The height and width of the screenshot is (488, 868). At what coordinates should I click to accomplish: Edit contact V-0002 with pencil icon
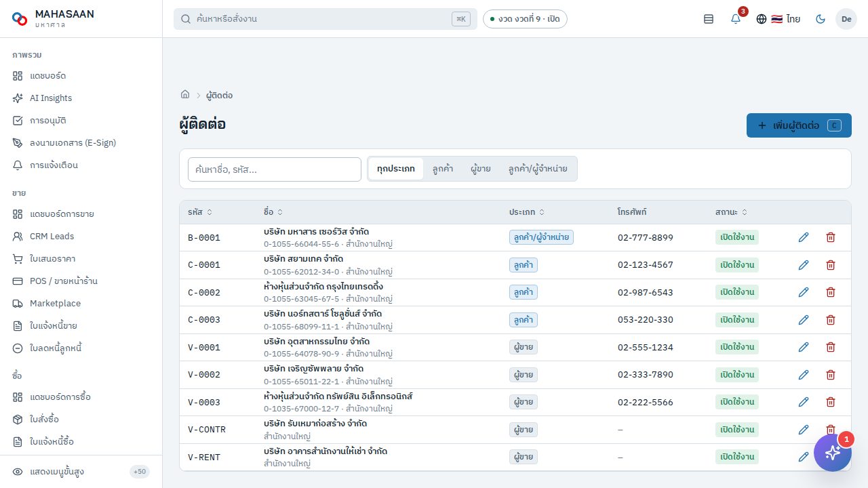[804, 375]
